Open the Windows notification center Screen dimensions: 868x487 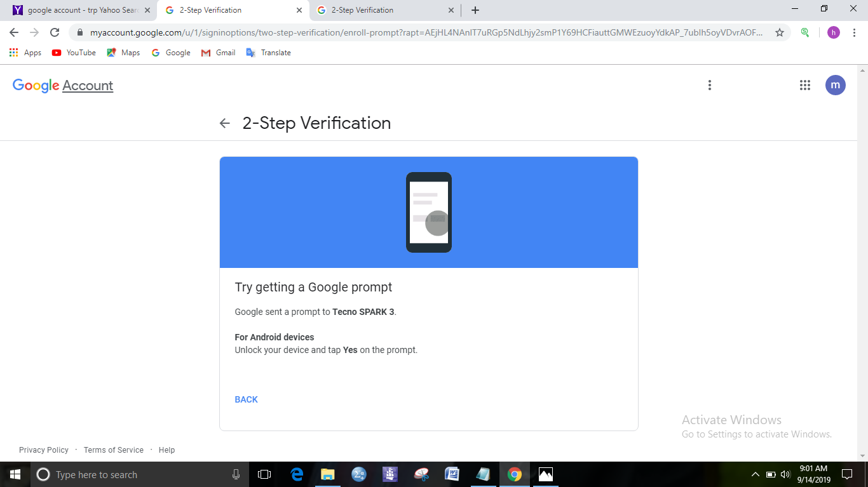point(847,474)
